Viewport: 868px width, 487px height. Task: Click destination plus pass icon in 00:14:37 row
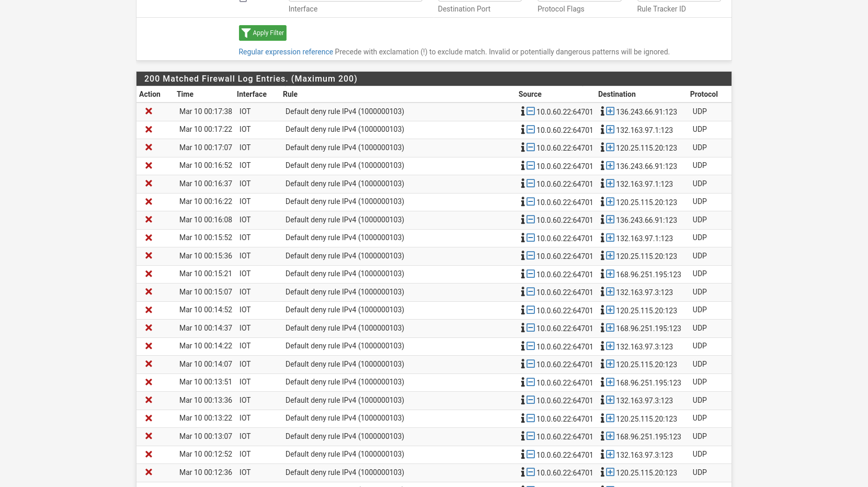pos(610,328)
